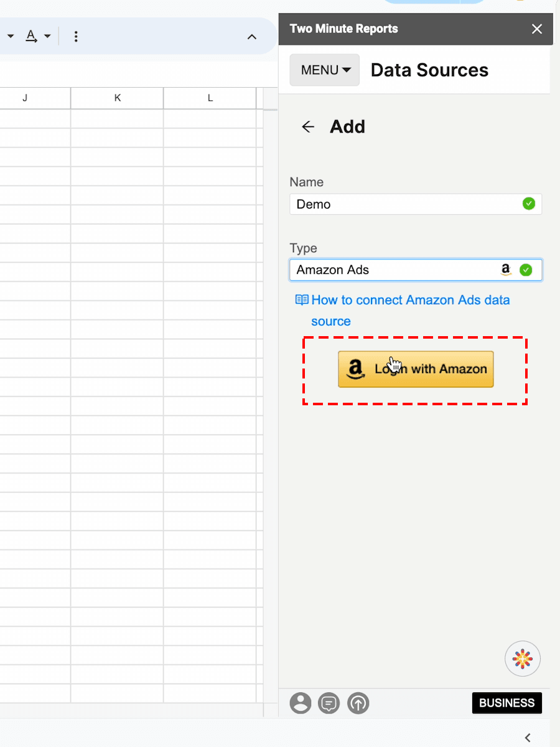Click the book icon beside the help link
The height and width of the screenshot is (747, 560).
click(302, 300)
